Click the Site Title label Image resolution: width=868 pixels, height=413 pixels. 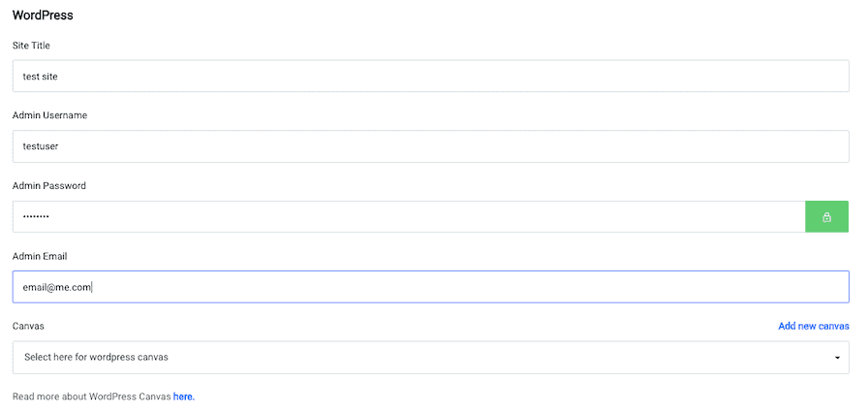click(x=31, y=46)
